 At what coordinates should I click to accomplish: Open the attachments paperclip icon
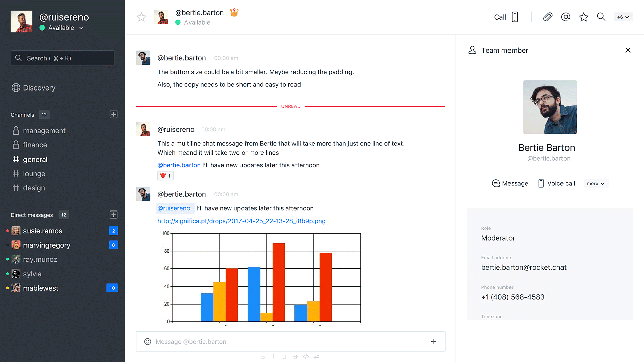tap(548, 17)
